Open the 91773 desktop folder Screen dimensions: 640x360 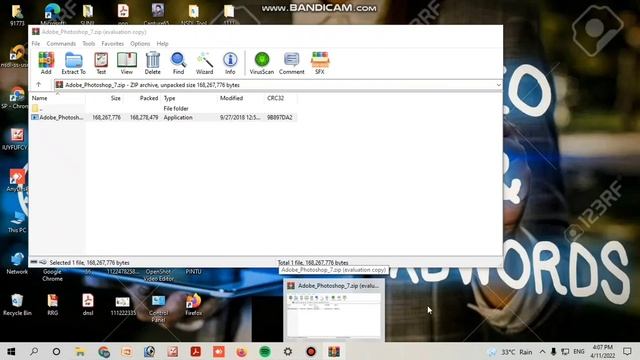click(x=17, y=16)
